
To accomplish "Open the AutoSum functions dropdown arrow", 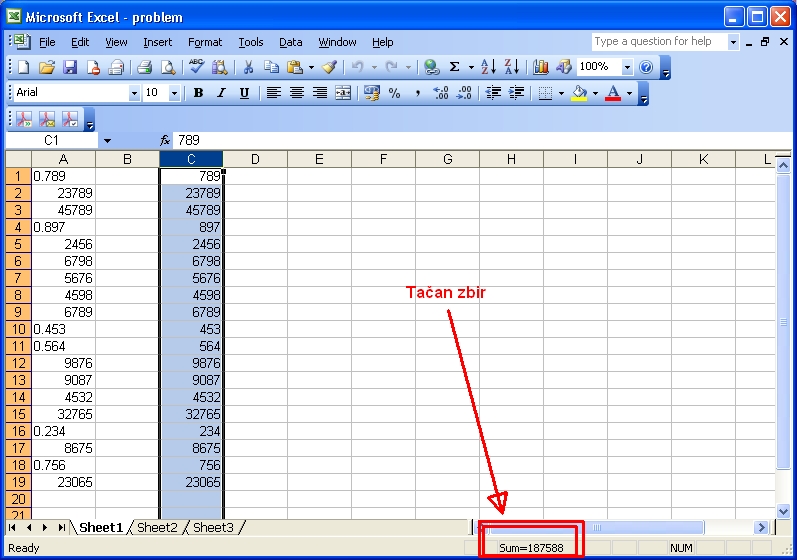I will 471,67.
